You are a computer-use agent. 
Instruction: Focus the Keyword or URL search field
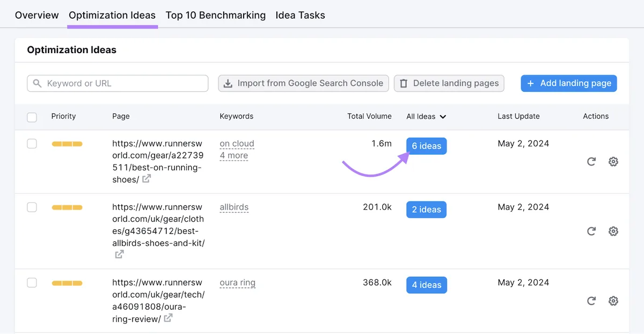(118, 83)
